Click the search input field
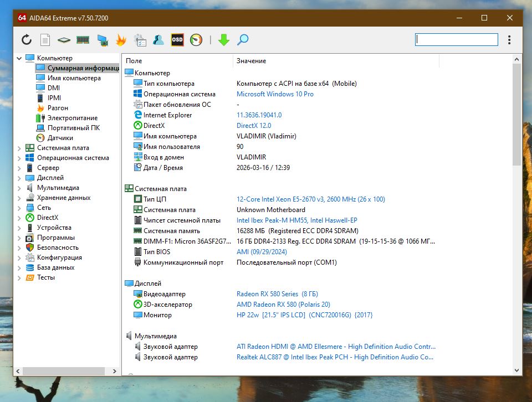The width and height of the screenshot is (532, 402). point(457,40)
